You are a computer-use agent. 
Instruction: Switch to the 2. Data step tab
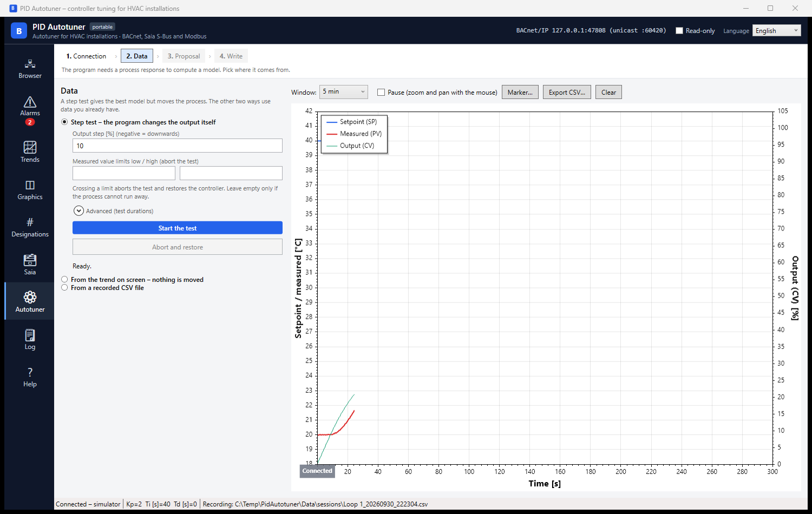click(x=137, y=56)
